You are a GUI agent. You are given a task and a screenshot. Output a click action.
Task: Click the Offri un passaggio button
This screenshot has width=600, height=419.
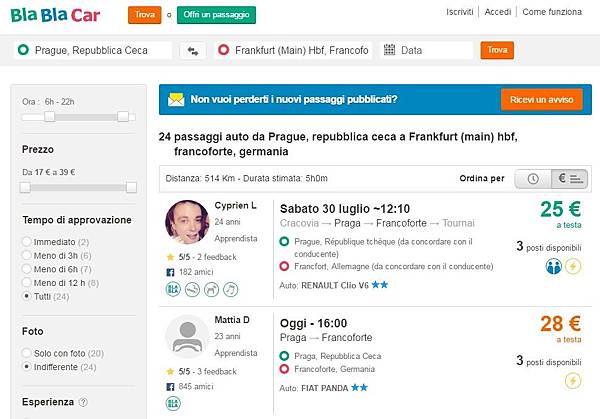click(x=218, y=15)
